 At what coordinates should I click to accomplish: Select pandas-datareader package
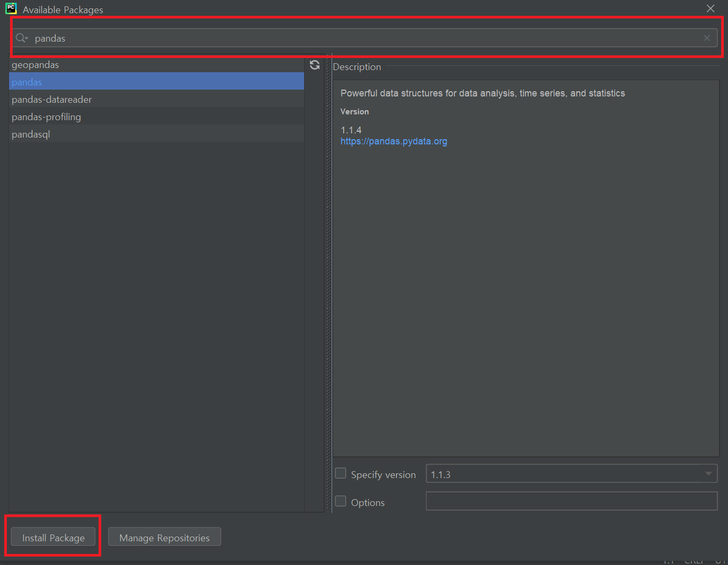[x=157, y=99]
